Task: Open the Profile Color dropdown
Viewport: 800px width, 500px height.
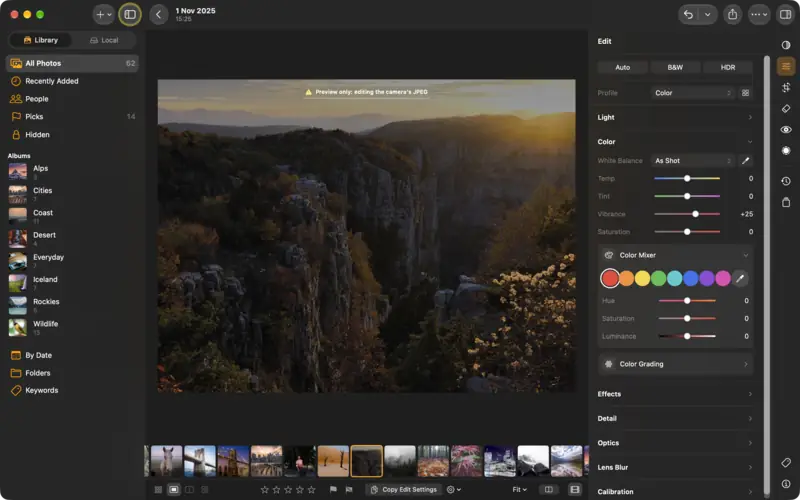Action: (692, 93)
